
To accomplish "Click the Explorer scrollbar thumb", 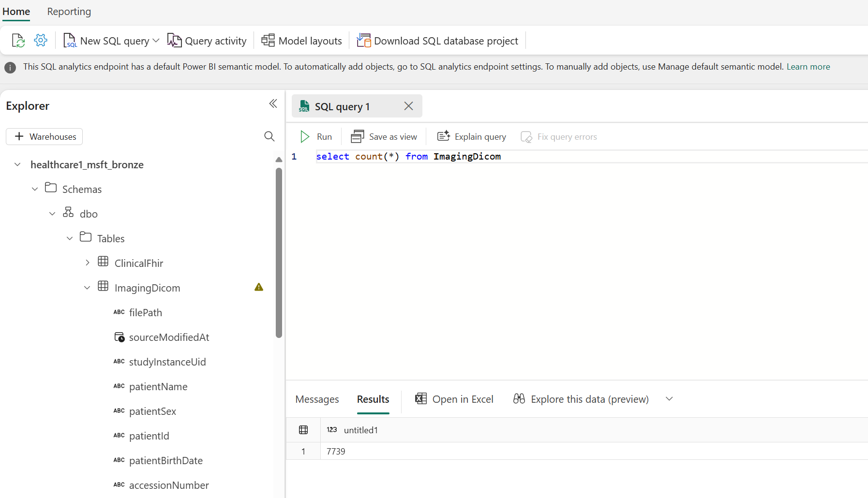I will [x=279, y=253].
